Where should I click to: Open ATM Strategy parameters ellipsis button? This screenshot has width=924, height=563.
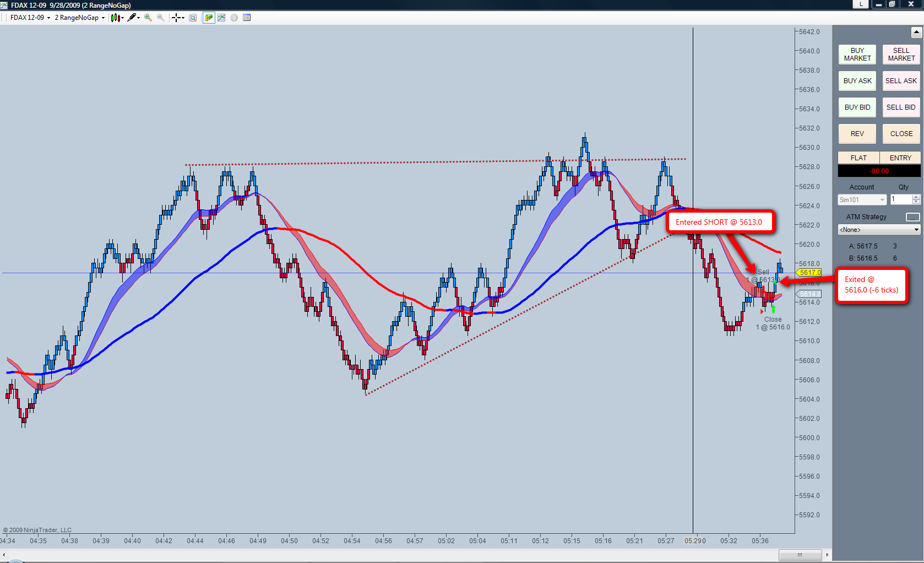pyautogui.click(x=912, y=217)
